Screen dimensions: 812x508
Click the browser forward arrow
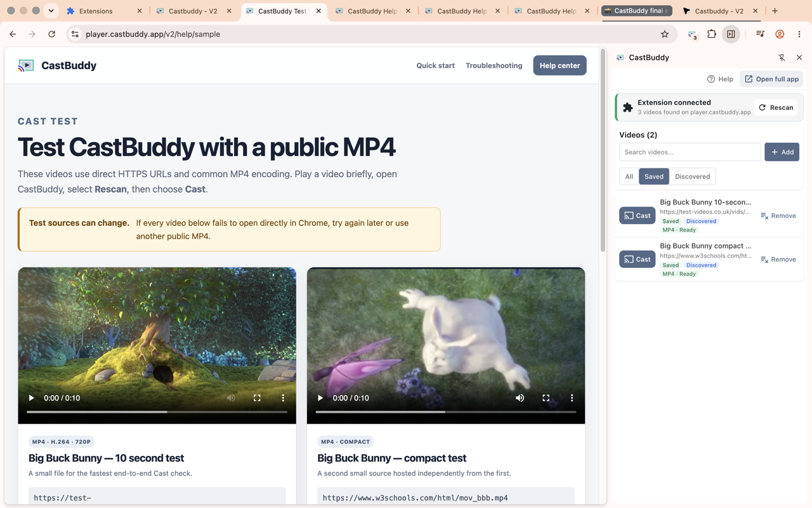pos(32,34)
